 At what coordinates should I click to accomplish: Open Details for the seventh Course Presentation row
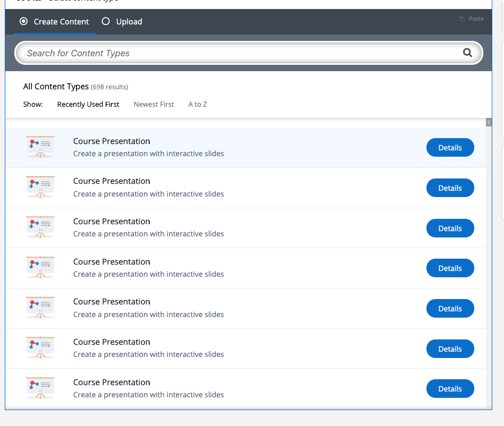tap(450, 389)
